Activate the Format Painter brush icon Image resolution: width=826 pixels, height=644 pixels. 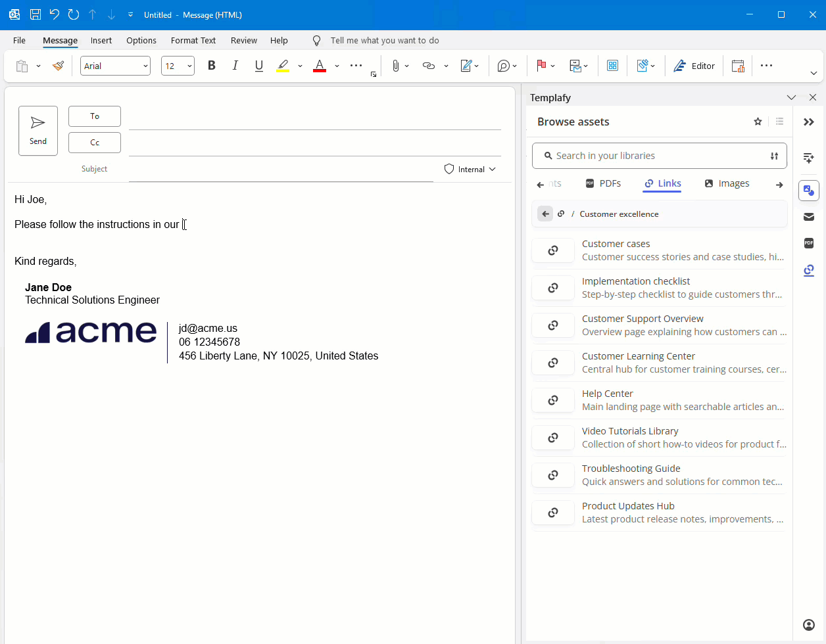point(58,66)
